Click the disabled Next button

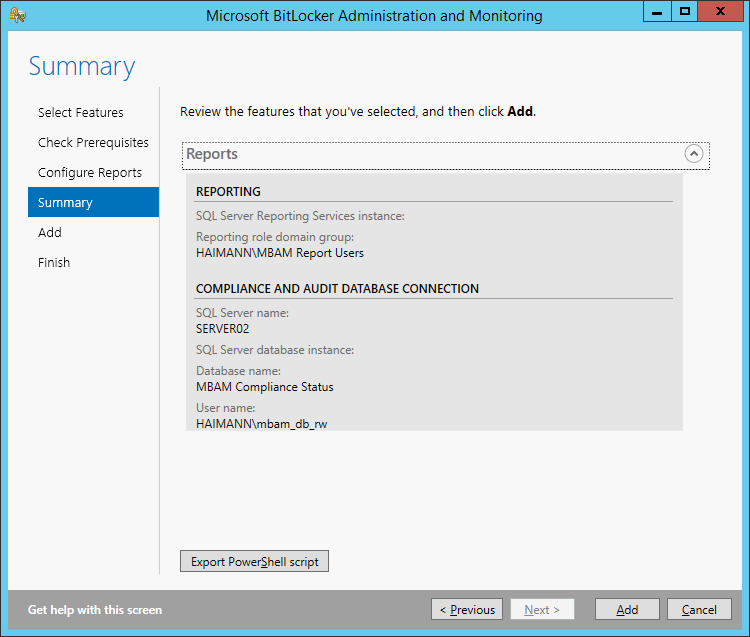(x=542, y=609)
